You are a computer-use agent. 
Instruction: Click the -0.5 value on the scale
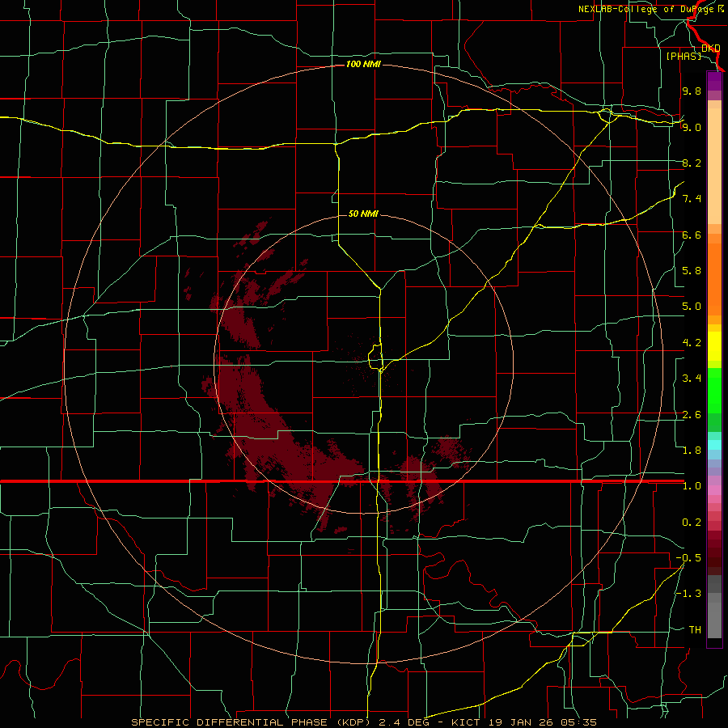[688, 558]
